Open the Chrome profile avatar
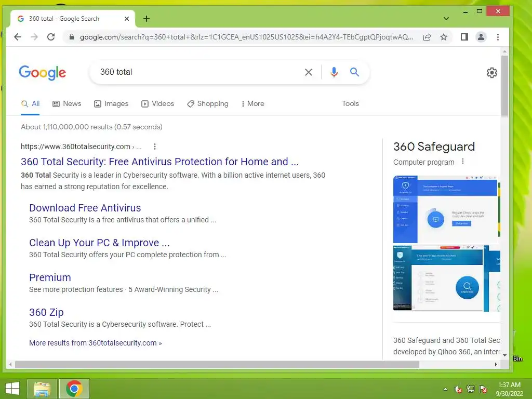The height and width of the screenshot is (399, 532). coord(481,37)
